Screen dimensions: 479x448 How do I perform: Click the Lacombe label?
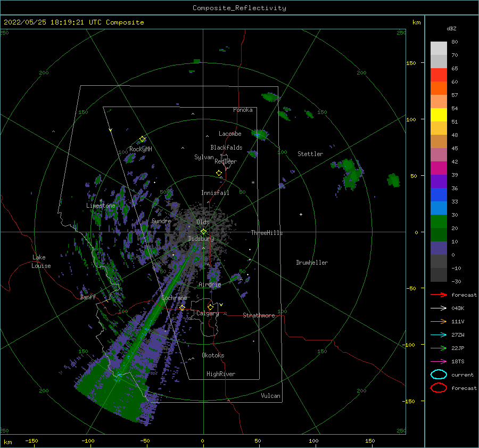[230, 134]
